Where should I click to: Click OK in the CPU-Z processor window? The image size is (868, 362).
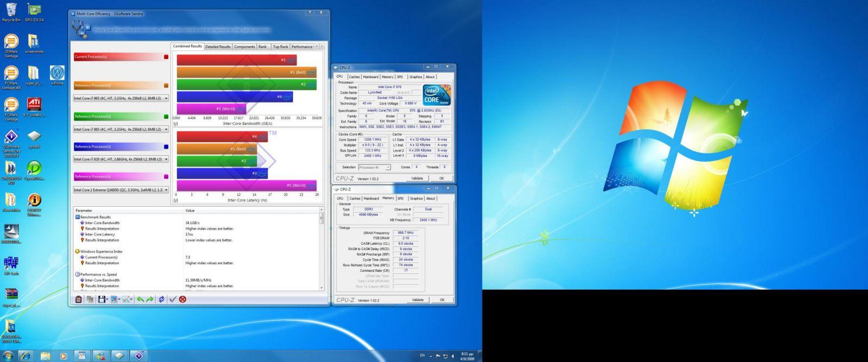click(x=442, y=178)
